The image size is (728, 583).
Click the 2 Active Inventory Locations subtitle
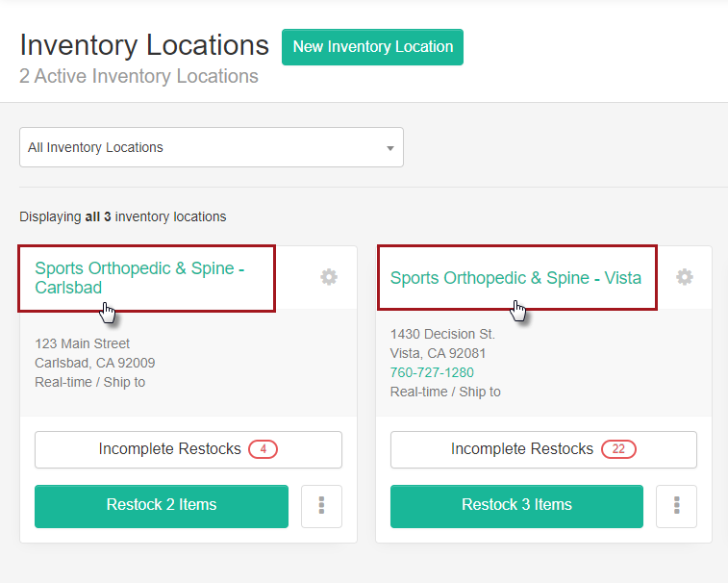(x=138, y=76)
